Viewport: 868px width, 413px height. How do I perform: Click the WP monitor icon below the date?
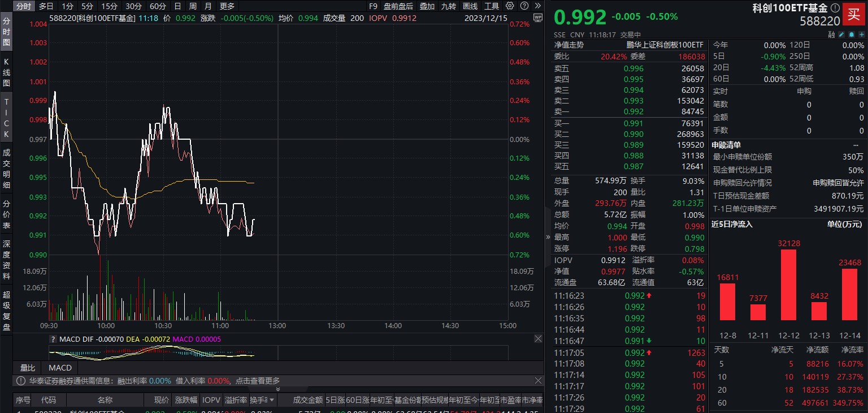point(537,18)
